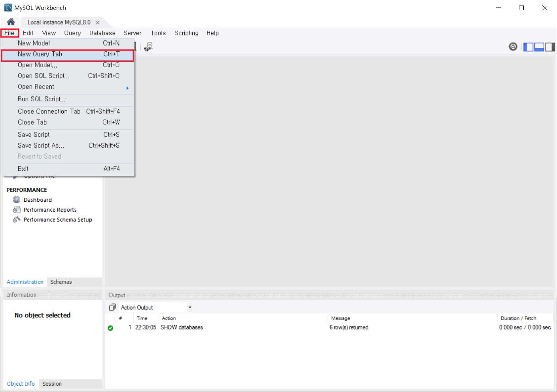Click the Duration / Fetch column header
Viewport: 557px width, 392px height.
coord(519,318)
